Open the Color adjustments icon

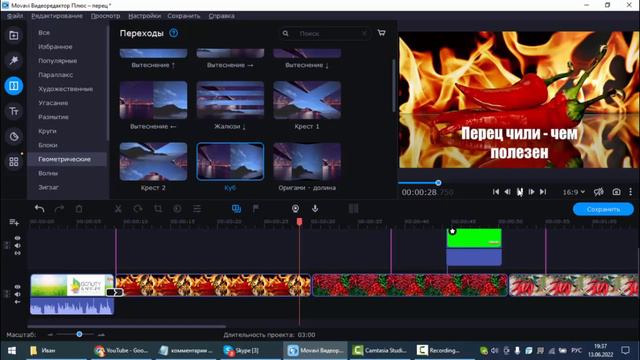click(x=177, y=209)
